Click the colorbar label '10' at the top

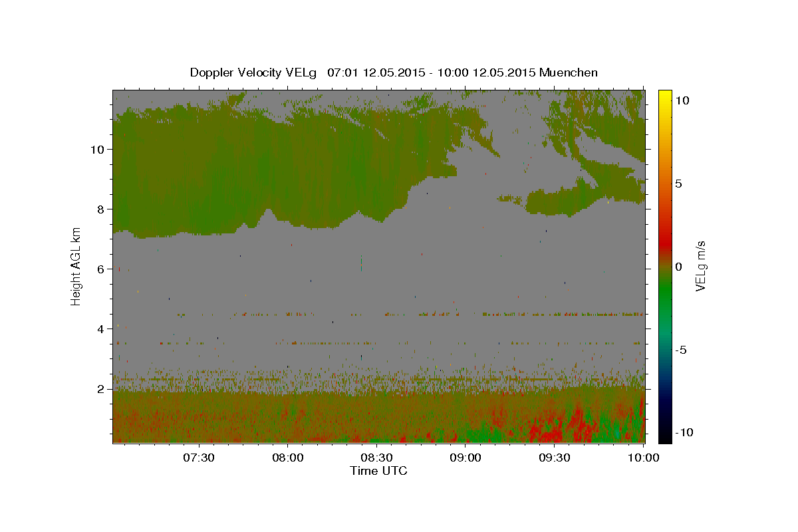(x=683, y=100)
